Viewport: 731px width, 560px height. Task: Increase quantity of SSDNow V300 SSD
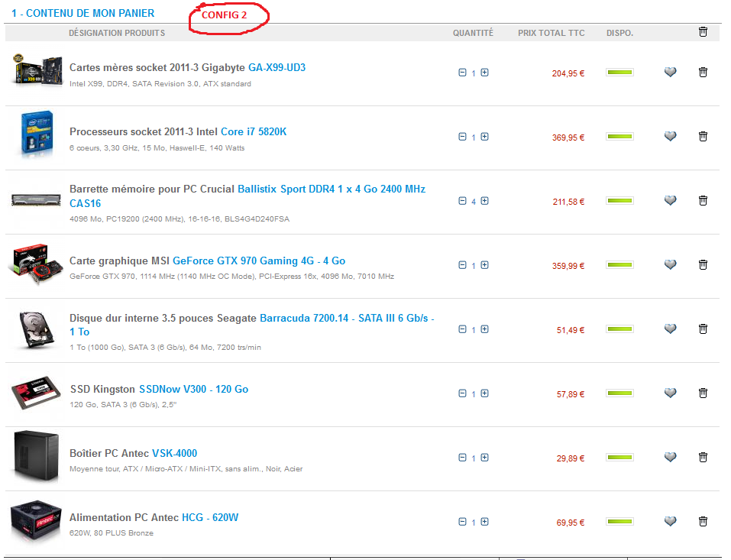click(x=485, y=393)
